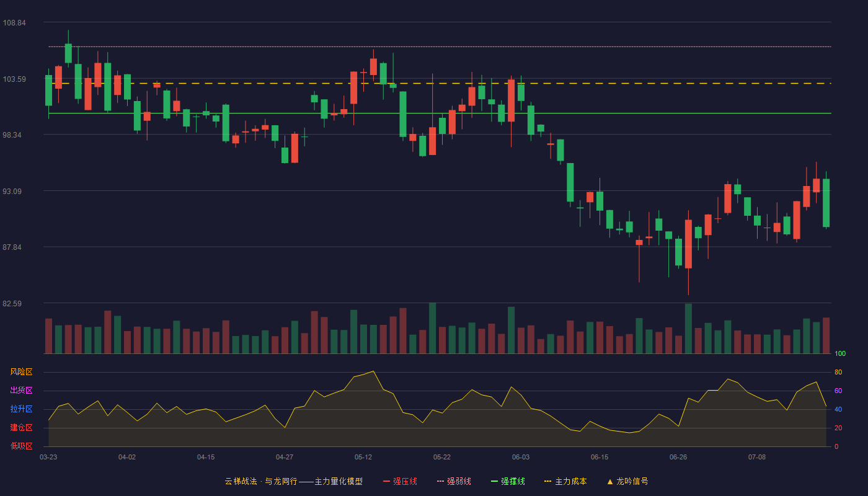The width and height of the screenshot is (868, 496).
Task: Click the 04-27 date label
Action: [285, 457]
